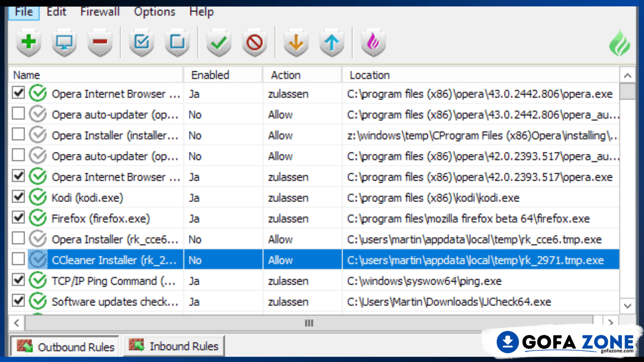Click the mozilla firefox beta 64 location path
The width and height of the screenshot is (644, 362).
(x=468, y=219)
